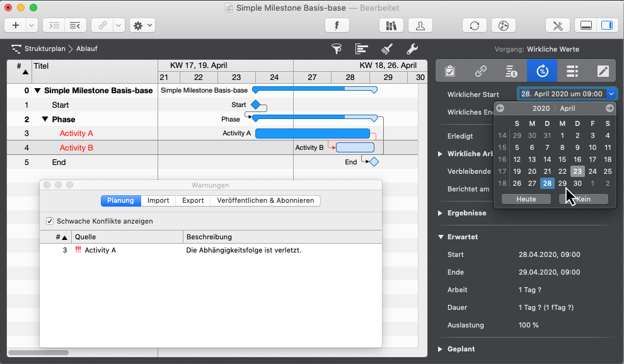Switch to the paperclip attachments inspector
The width and height of the screenshot is (624, 364).
tap(481, 71)
